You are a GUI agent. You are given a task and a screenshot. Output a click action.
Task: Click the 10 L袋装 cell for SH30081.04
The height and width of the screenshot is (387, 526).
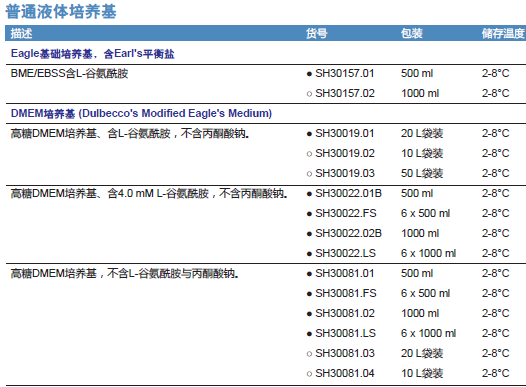click(422, 373)
